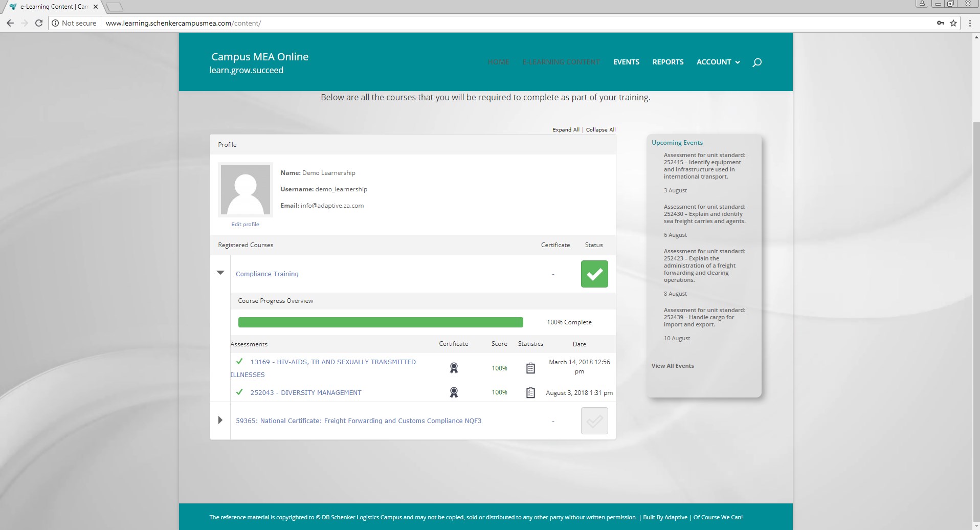The height and width of the screenshot is (530, 980).
Task: View statistics clipboard for Diversity Management
Action: click(530, 392)
